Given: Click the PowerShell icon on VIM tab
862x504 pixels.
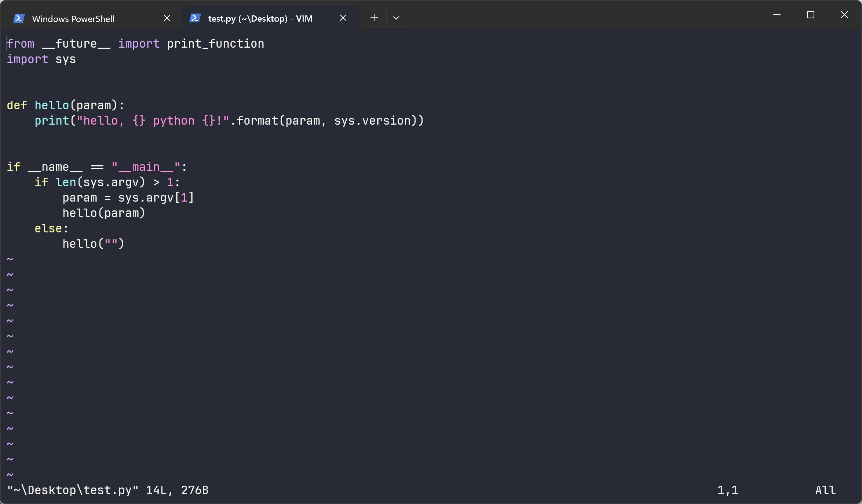Looking at the screenshot, I should click(195, 18).
